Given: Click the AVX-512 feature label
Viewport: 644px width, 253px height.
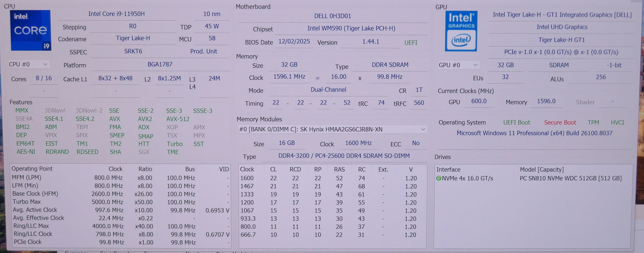Looking at the screenshot, I should point(178,119).
